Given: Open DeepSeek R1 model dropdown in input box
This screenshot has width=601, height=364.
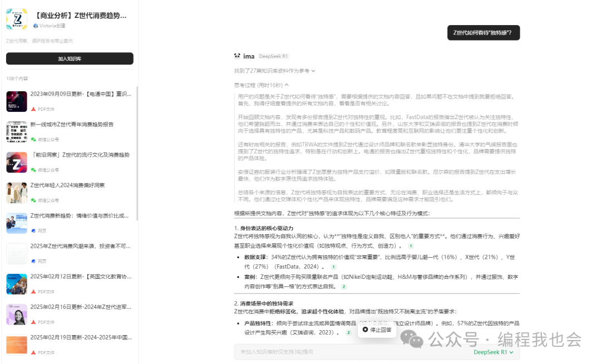Looking at the screenshot, I should point(493,352).
